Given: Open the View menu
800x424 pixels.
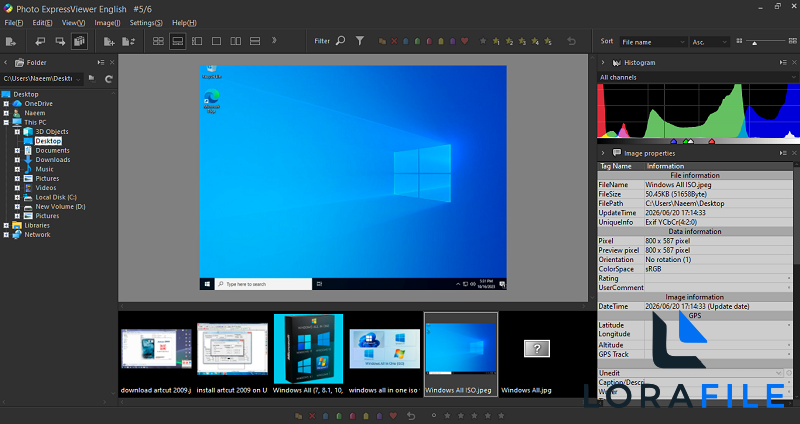Looking at the screenshot, I should [73, 23].
